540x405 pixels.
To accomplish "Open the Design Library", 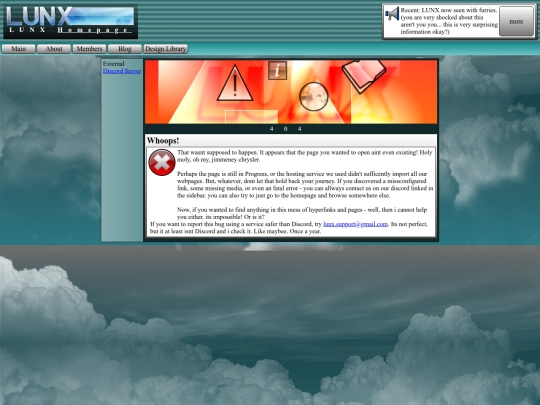I will pos(165,49).
